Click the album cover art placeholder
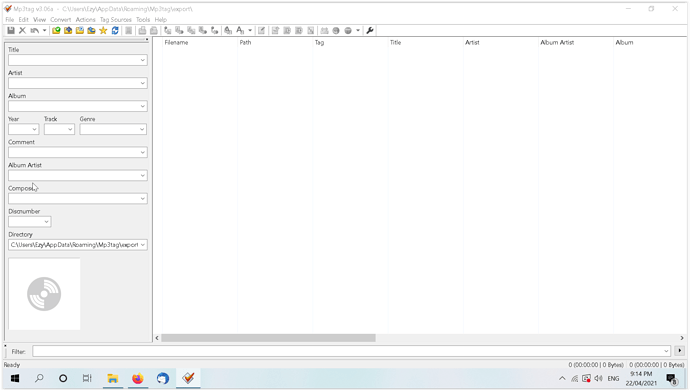This screenshot has width=690, height=390. point(44,294)
